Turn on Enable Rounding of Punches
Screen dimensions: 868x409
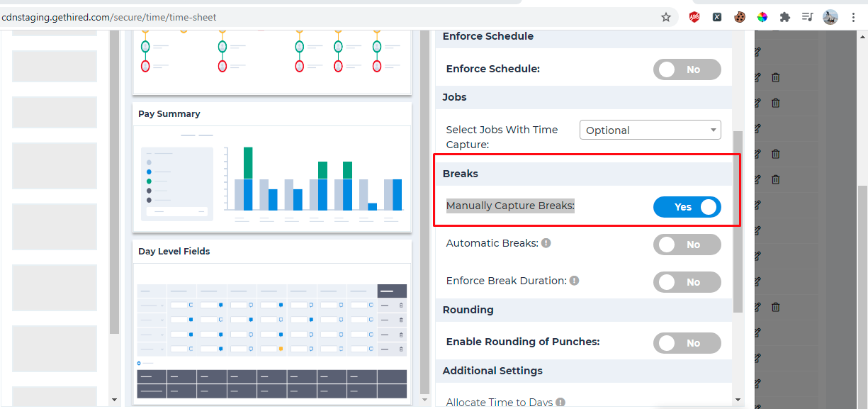click(x=687, y=343)
